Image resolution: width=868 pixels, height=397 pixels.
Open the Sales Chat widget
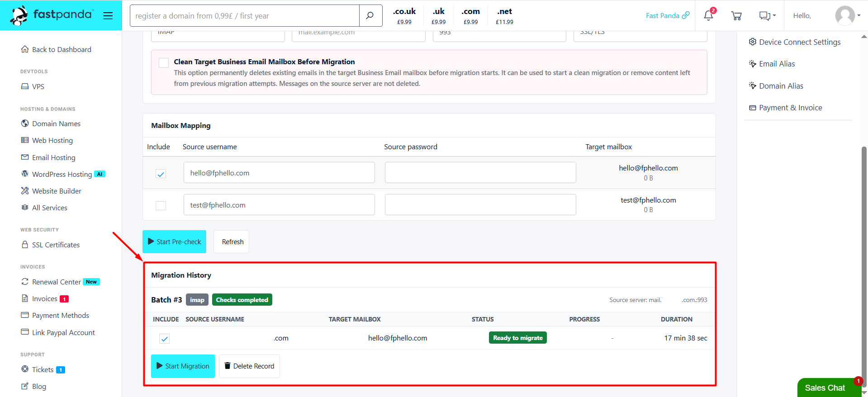(x=829, y=388)
